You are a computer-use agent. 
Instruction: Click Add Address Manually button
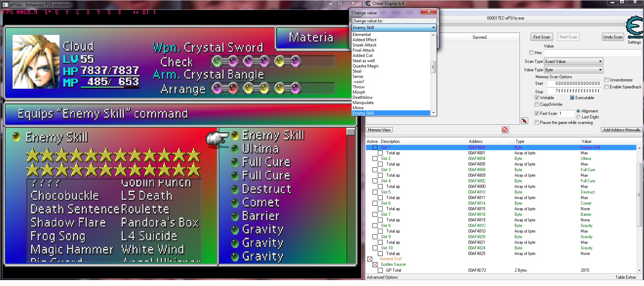pyautogui.click(x=622, y=130)
